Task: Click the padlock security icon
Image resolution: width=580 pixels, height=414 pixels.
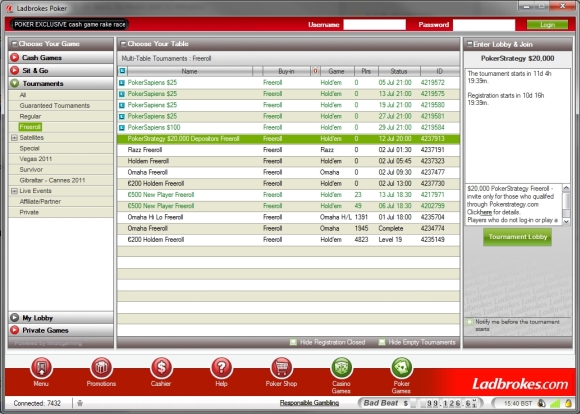Action: (x=568, y=403)
